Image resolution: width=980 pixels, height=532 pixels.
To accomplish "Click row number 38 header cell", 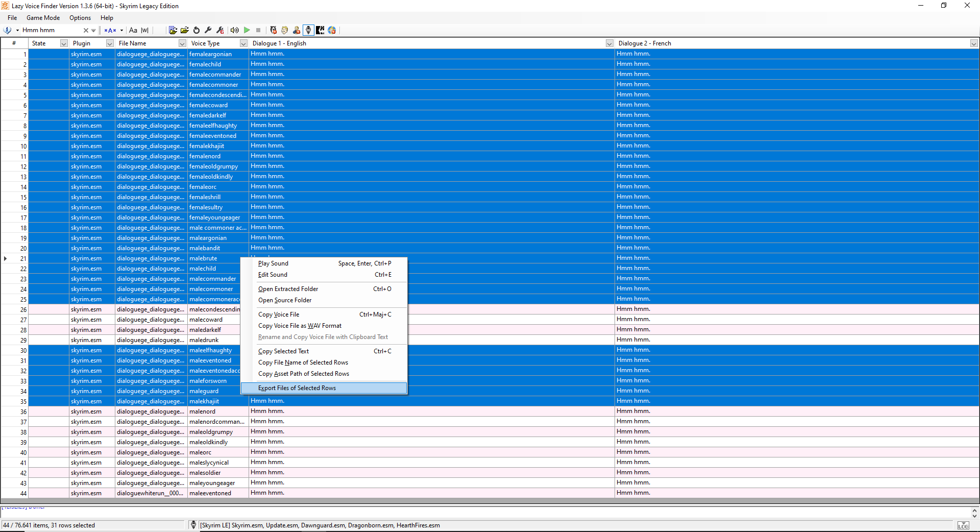I will coord(14,432).
